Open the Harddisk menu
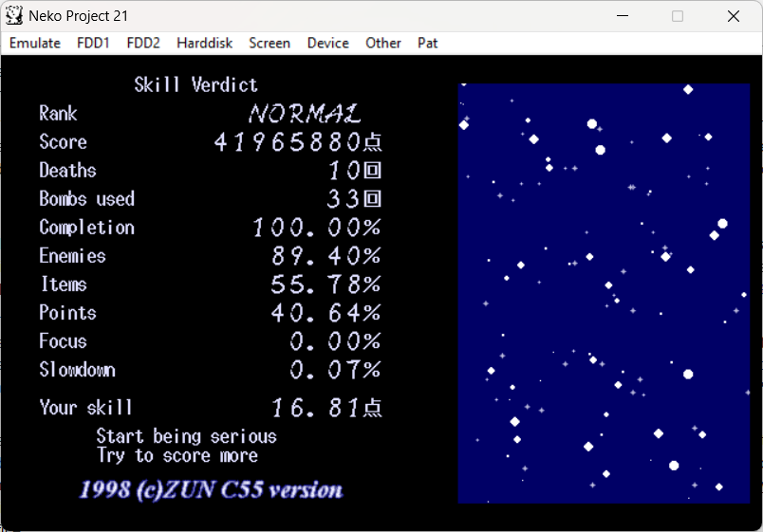The image size is (763, 532). tap(204, 43)
